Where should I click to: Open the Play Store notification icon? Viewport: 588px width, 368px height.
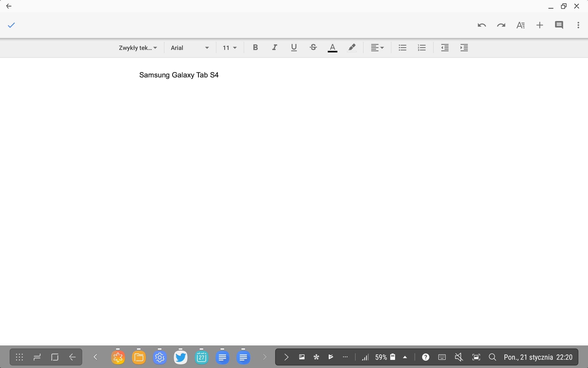coord(331,357)
